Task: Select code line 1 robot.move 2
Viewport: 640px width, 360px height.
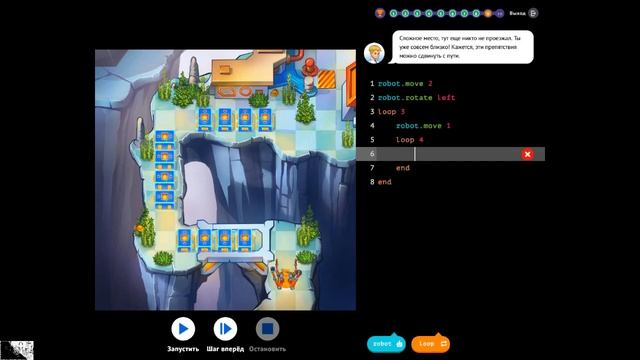Action: (x=405, y=84)
